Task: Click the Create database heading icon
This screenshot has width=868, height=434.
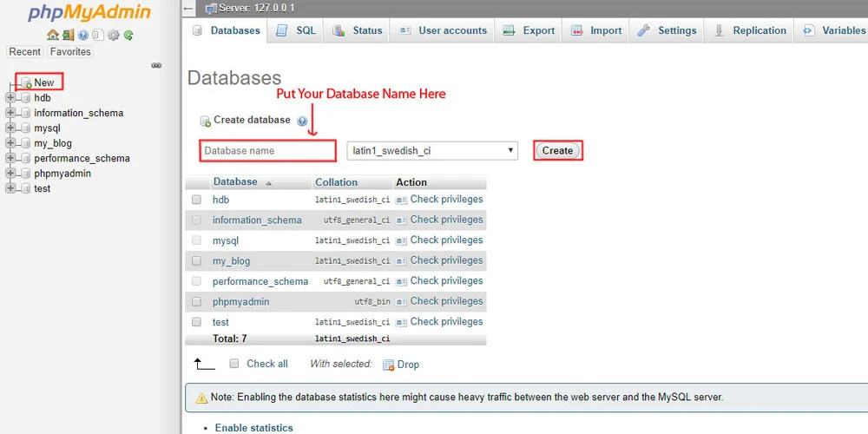Action: [205, 121]
